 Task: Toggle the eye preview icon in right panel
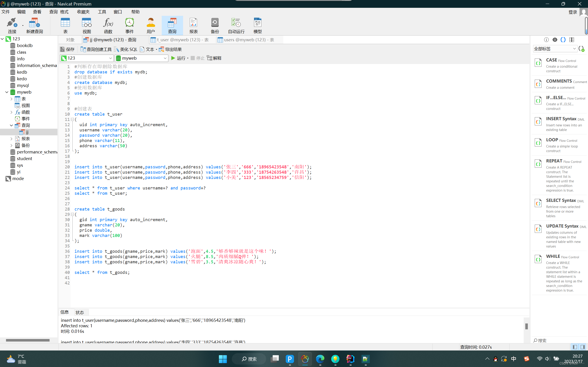click(x=555, y=39)
